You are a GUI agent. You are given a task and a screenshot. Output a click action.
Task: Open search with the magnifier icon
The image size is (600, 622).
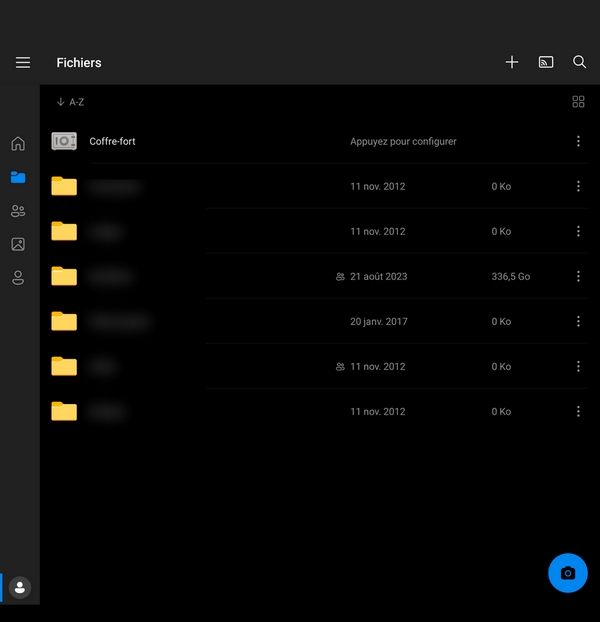click(x=580, y=62)
